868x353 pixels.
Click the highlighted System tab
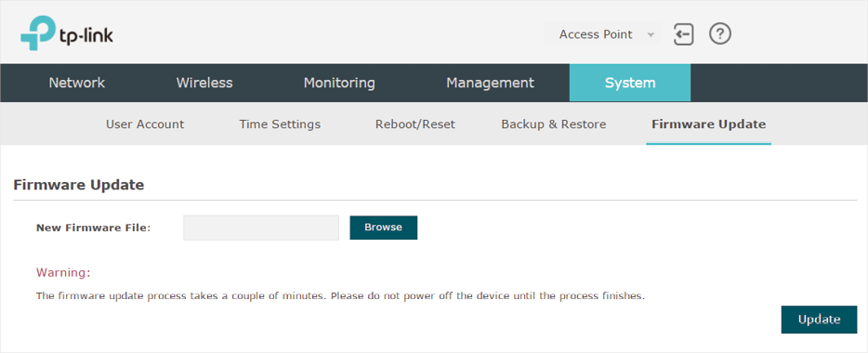point(630,83)
